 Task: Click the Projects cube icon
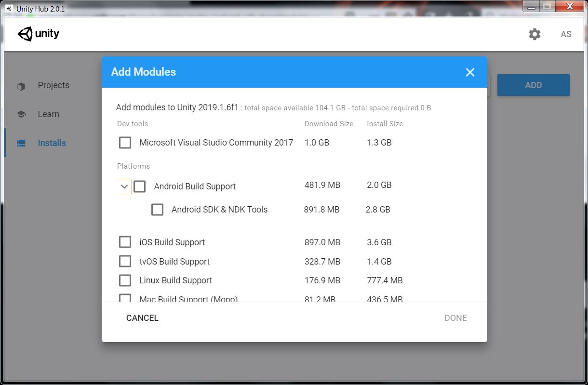pos(21,86)
